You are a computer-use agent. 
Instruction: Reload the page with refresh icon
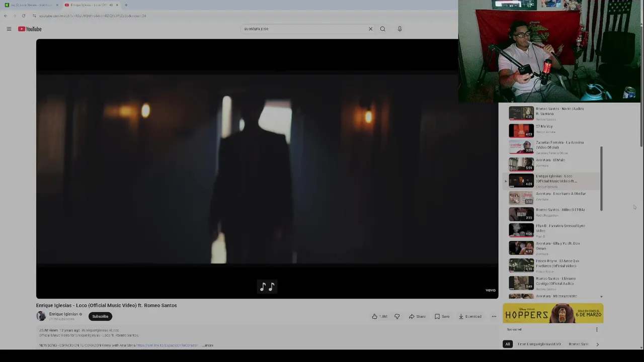[x=24, y=16]
